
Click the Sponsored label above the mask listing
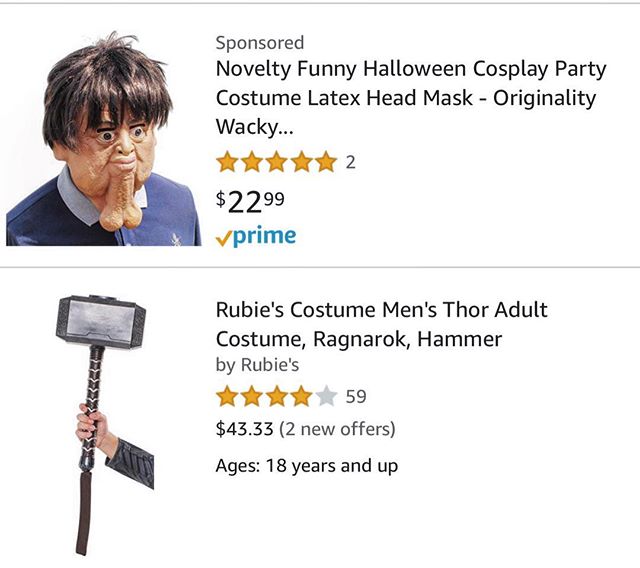pyautogui.click(x=260, y=43)
